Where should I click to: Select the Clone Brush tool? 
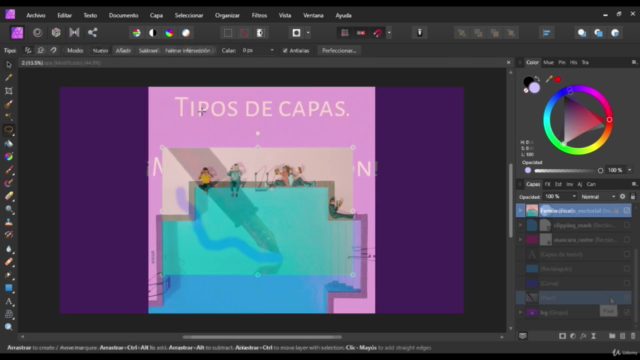[9, 222]
